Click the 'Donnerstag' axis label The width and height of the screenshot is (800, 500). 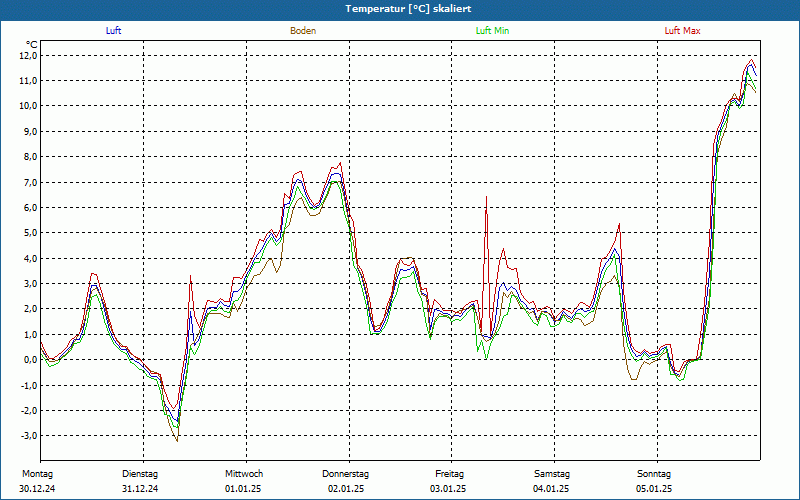pos(346,473)
